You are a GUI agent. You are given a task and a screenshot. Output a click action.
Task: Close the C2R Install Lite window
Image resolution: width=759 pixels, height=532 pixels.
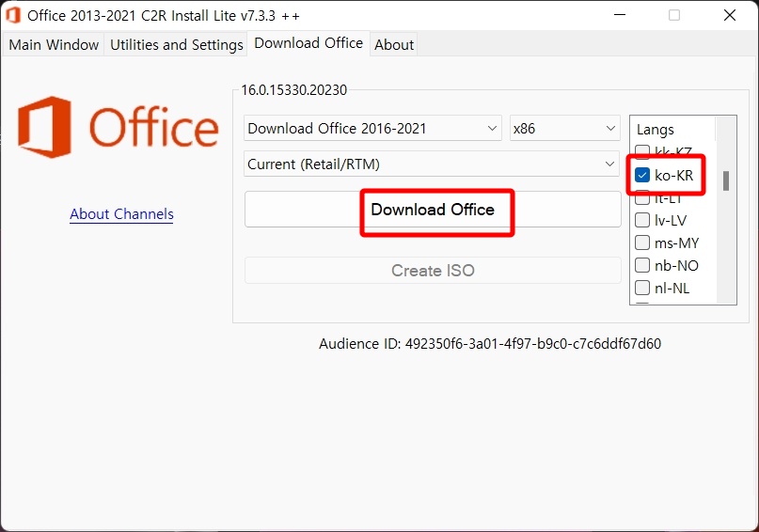coord(730,15)
